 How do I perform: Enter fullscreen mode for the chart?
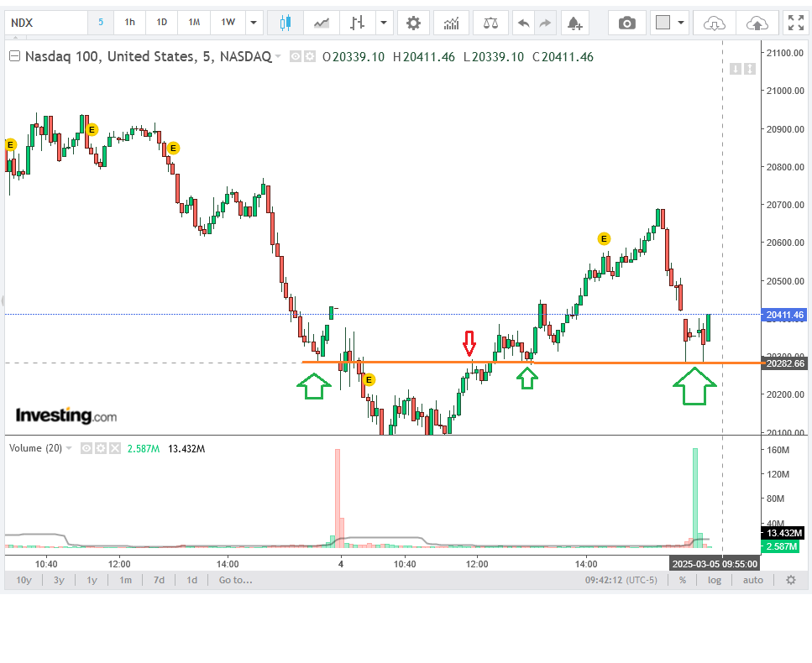tap(794, 23)
